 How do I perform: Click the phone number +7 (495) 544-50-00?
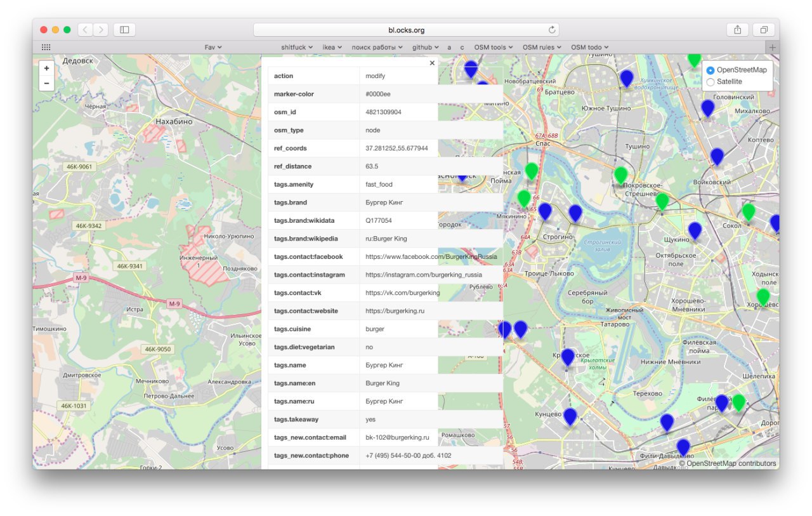point(409,456)
